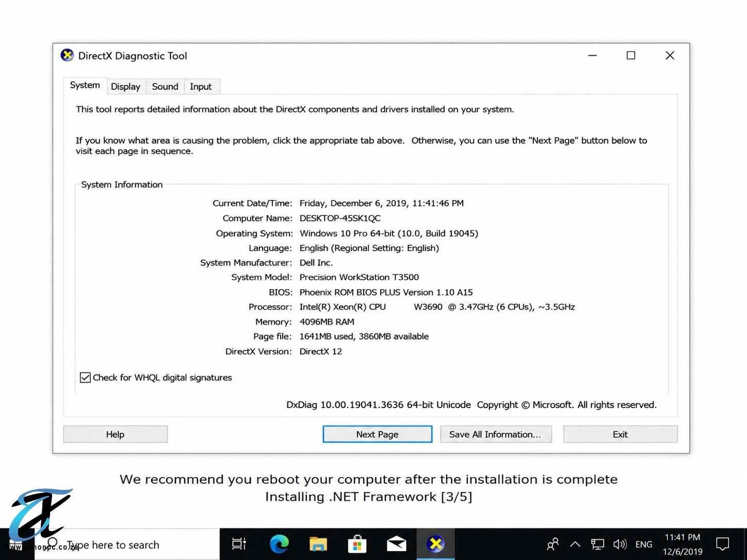This screenshot has width=747, height=560.
Task: Open the Action Center notifications icon
Action: 723,544
